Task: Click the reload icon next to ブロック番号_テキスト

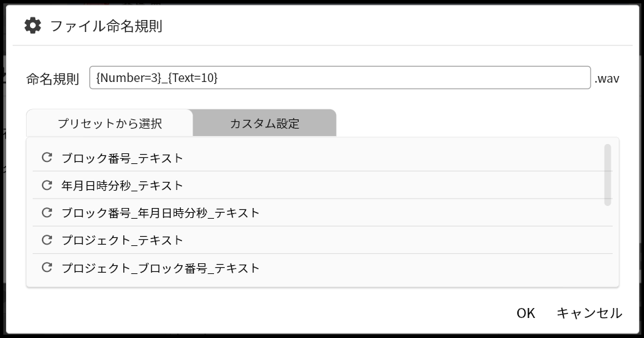Action: (47, 158)
